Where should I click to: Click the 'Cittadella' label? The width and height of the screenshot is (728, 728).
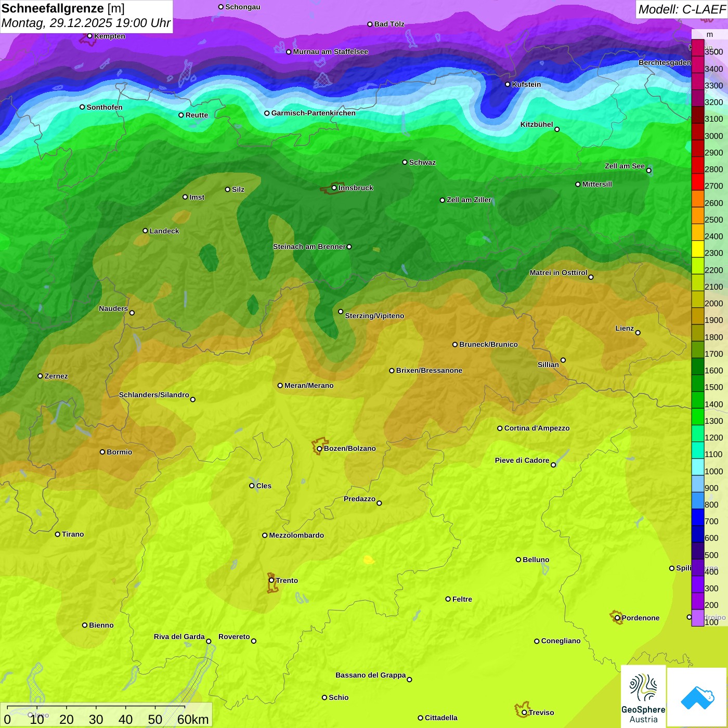pyautogui.click(x=441, y=718)
